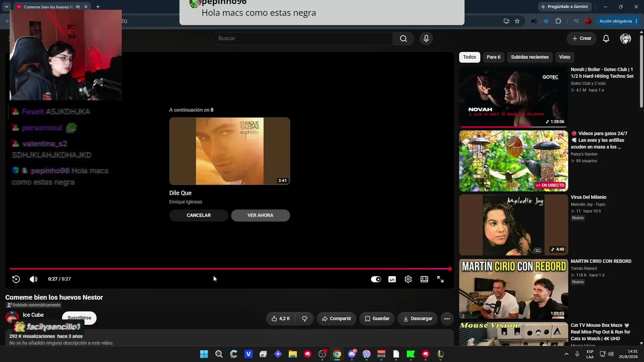Show hidden system tray icons

(x=567, y=354)
